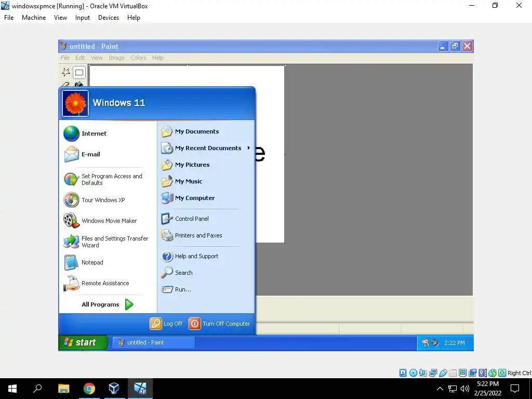The image size is (532, 399).
Task: Open My Documents folder
Action: click(190, 131)
